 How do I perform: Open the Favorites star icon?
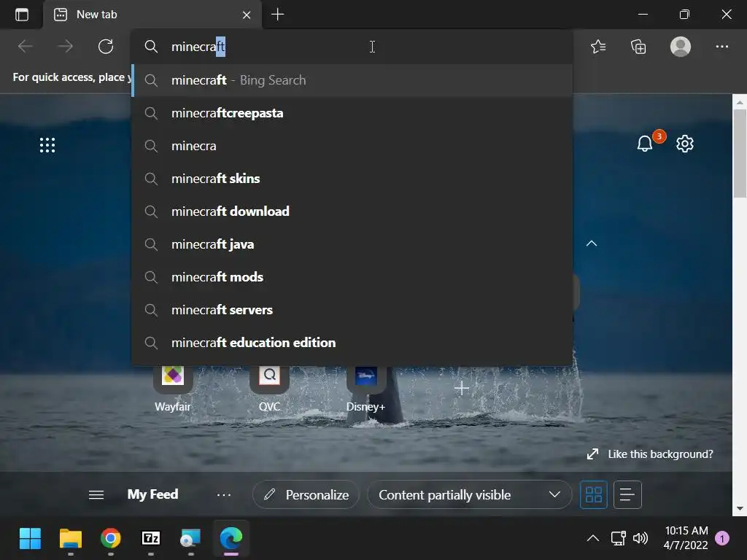click(598, 46)
